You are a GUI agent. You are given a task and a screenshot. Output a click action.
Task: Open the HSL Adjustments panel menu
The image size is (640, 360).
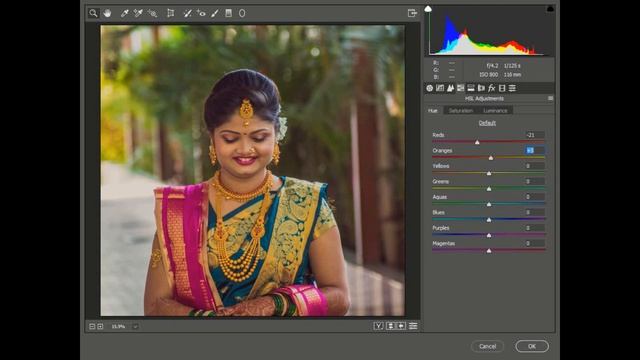coord(550,98)
